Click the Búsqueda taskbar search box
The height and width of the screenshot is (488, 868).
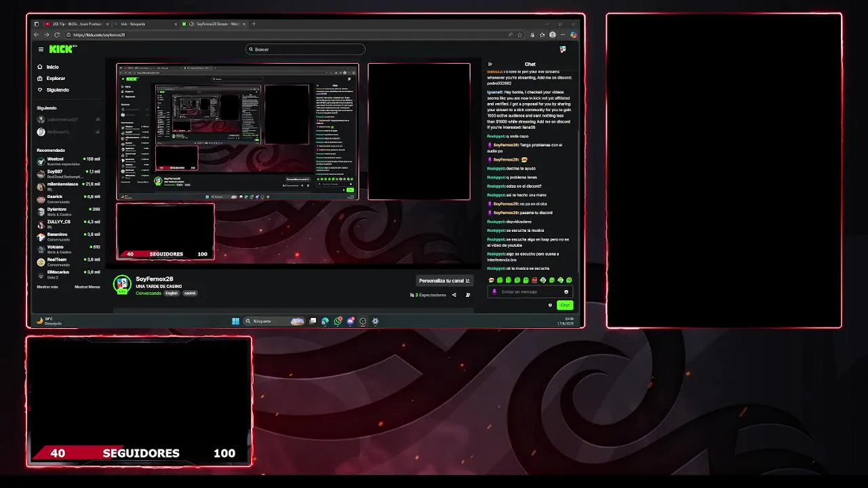(x=275, y=321)
